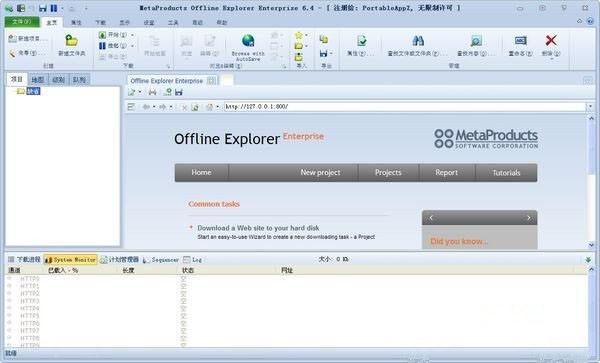The image size is (600, 363).
Task: Click the browser forward arrow icon
Action: (163, 107)
